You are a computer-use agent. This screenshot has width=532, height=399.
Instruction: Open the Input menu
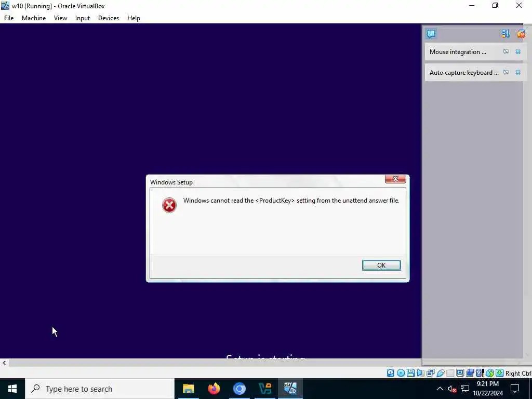83,18
